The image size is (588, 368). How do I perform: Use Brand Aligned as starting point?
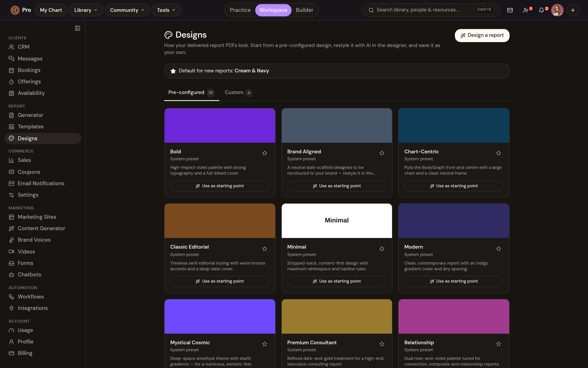coord(337,186)
